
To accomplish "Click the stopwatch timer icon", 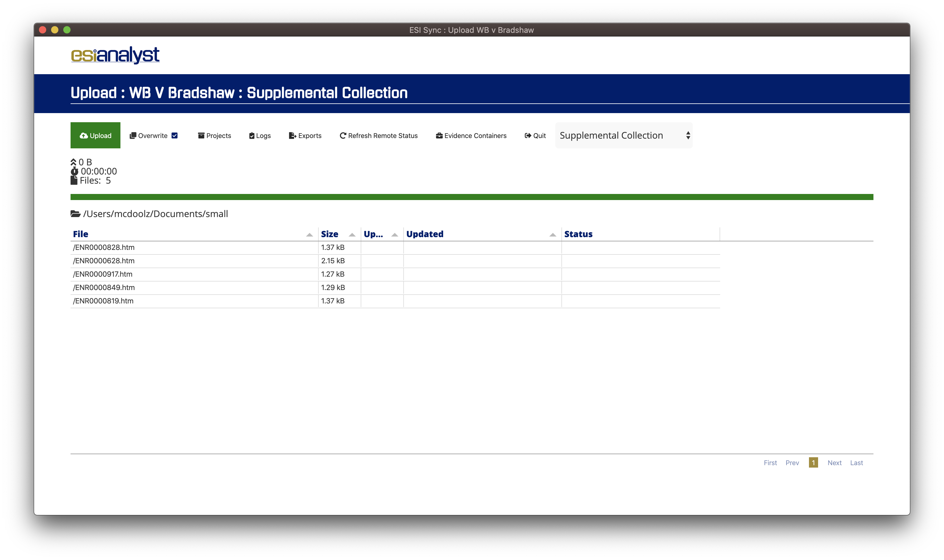I will tap(74, 171).
